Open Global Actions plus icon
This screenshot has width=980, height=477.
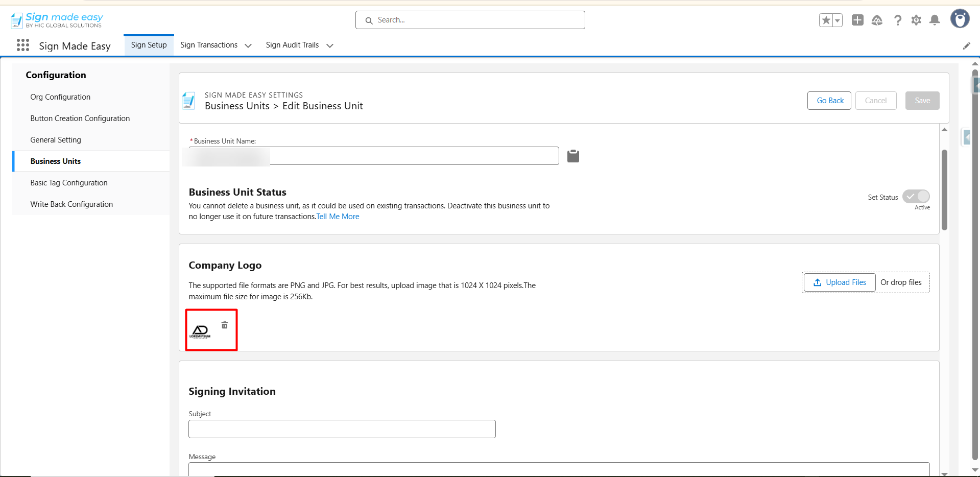pos(857,20)
